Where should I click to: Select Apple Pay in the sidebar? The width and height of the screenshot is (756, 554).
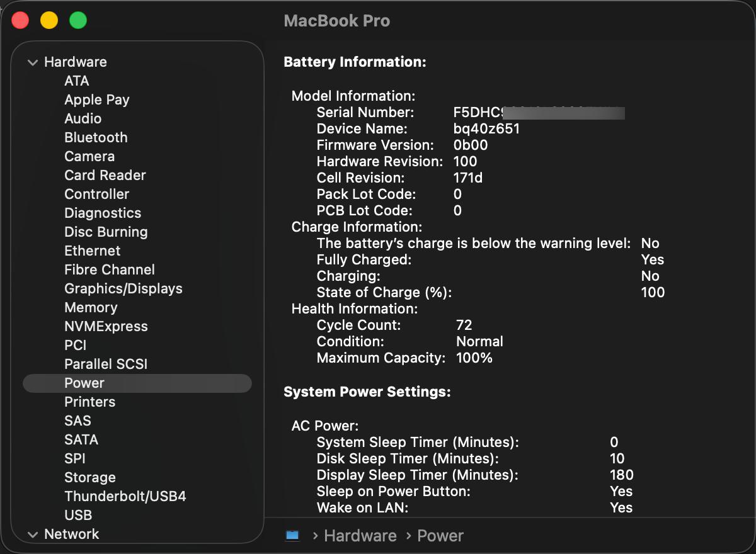(x=97, y=99)
